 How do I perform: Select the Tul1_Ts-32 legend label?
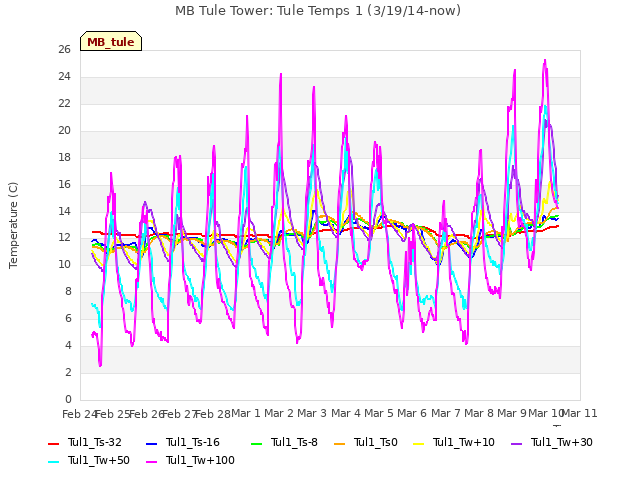pos(95,442)
